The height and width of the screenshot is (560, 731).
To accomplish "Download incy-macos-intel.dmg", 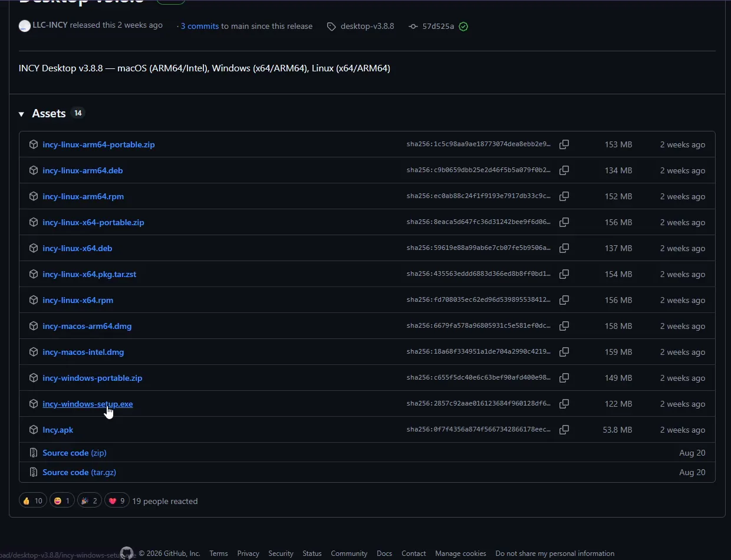I will coord(83,352).
